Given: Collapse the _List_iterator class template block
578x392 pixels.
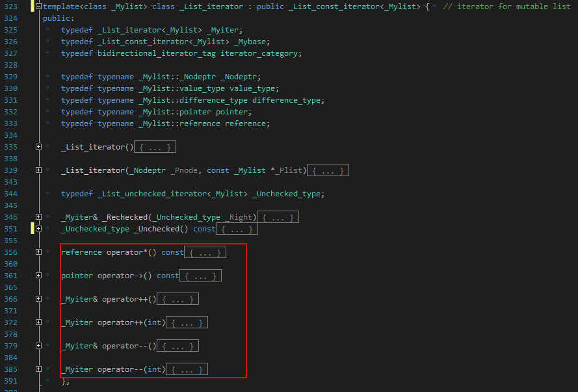Looking at the screenshot, I should coord(39,7).
